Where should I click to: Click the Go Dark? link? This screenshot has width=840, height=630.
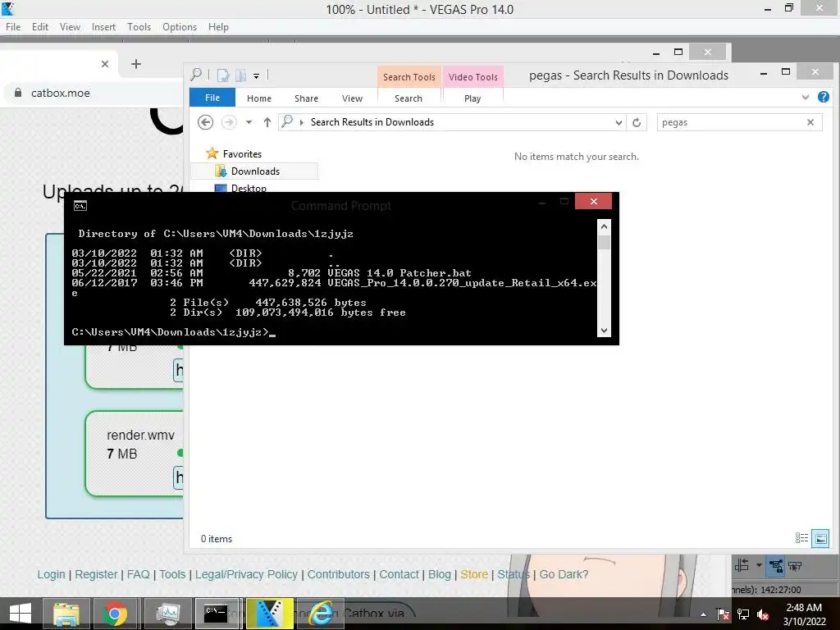564,574
